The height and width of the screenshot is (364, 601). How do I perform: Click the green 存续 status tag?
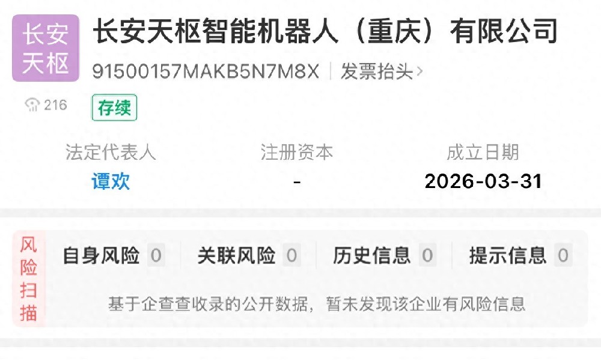tap(114, 108)
